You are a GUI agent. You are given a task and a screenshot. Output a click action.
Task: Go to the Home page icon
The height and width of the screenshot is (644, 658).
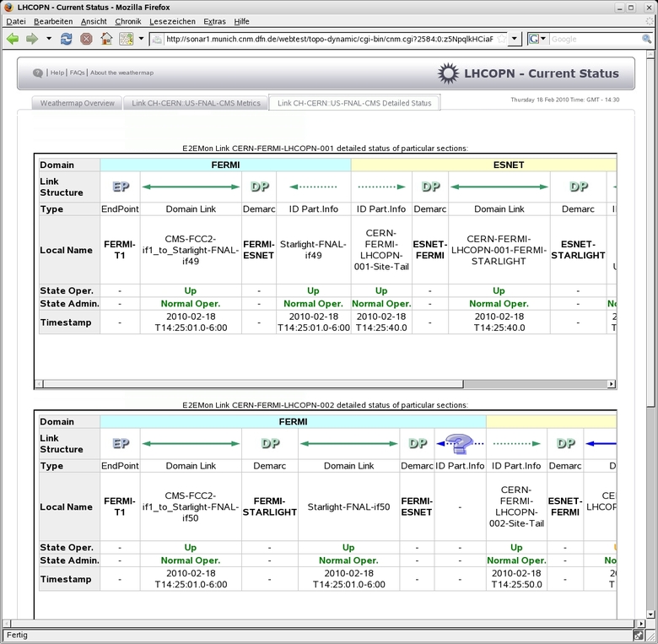click(x=106, y=39)
